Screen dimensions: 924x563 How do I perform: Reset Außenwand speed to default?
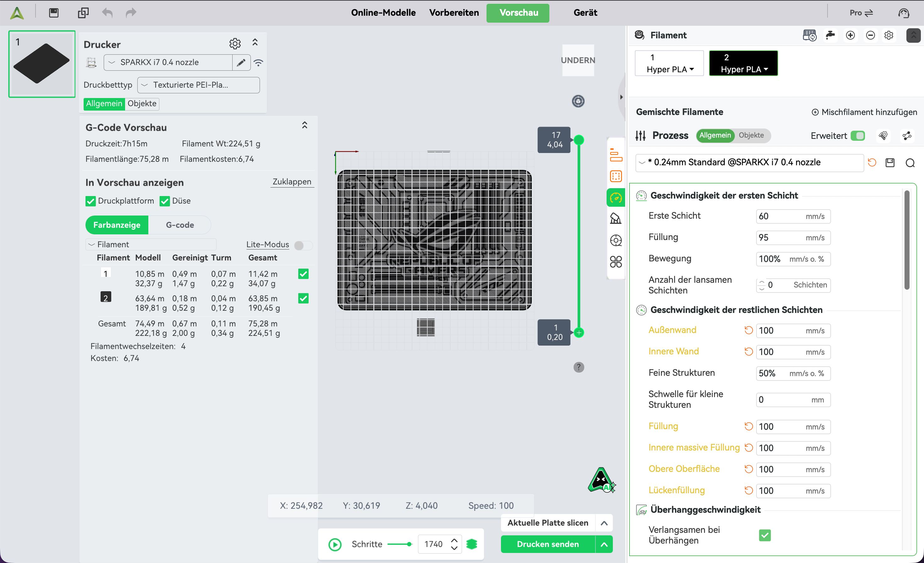point(749,330)
